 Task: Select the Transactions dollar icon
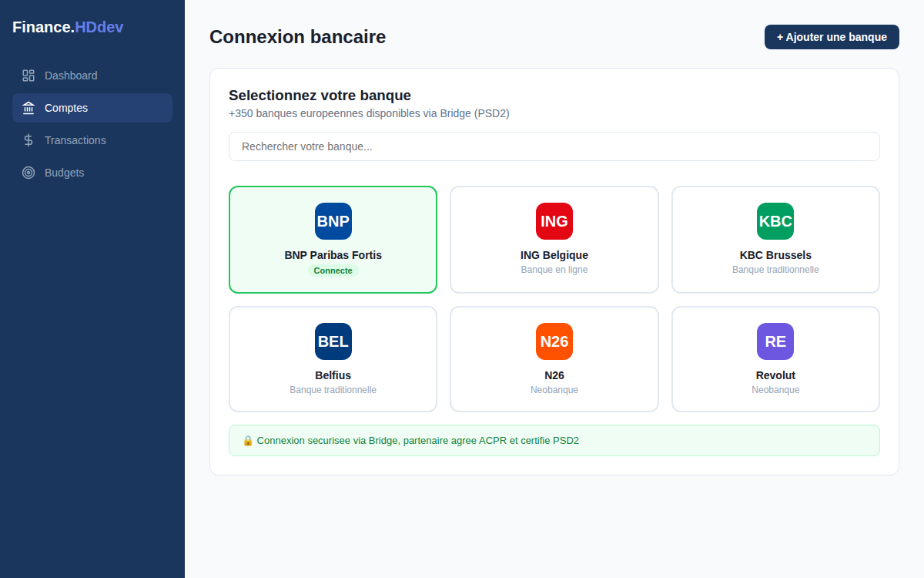coord(28,140)
